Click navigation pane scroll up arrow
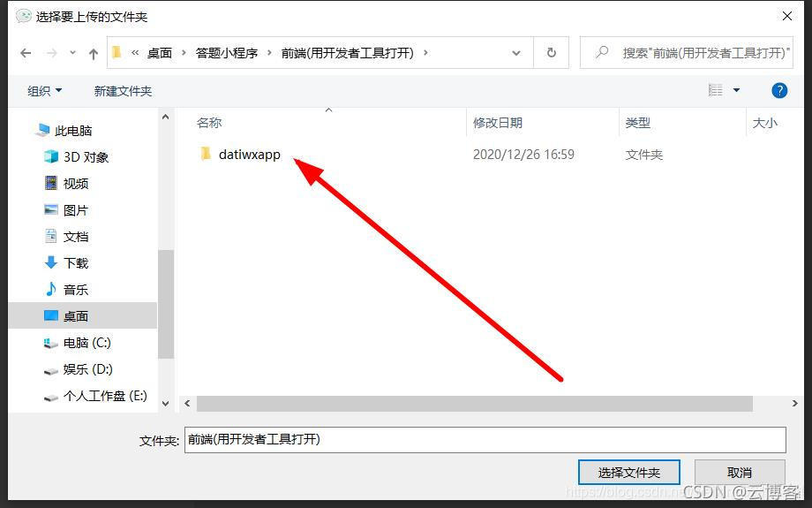The image size is (812, 508). coord(165,118)
